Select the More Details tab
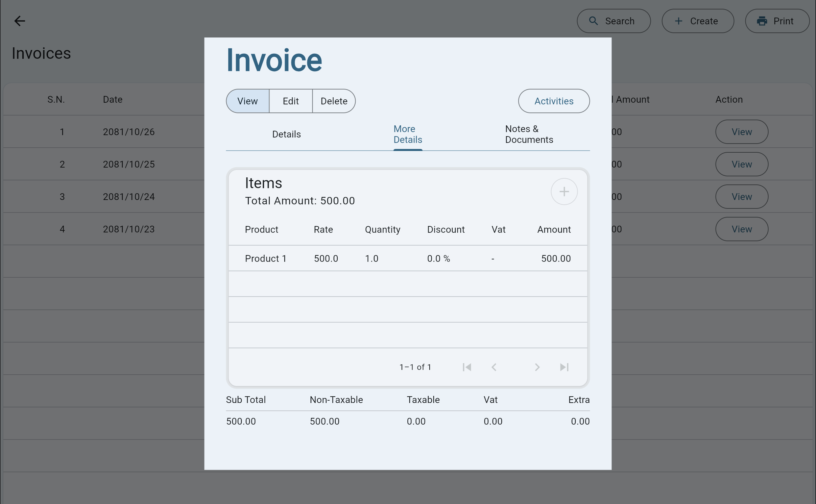Image resolution: width=816 pixels, height=504 pixels. [408, 134]
